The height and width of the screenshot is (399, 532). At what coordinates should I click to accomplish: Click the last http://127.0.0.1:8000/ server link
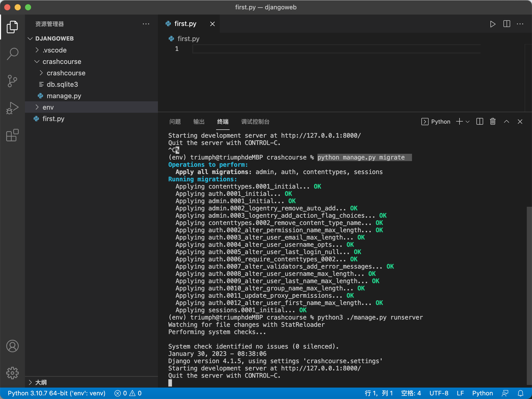pos(321,368)
